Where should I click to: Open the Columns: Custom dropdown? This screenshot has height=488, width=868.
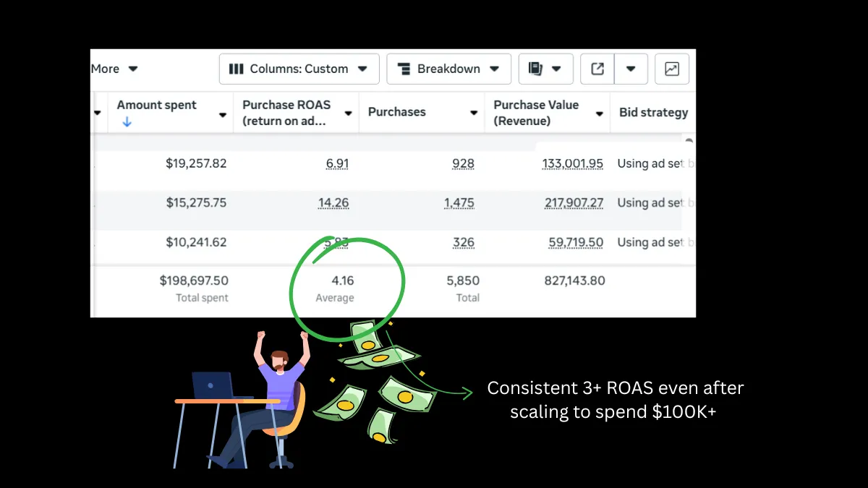[x=299, y=69]
